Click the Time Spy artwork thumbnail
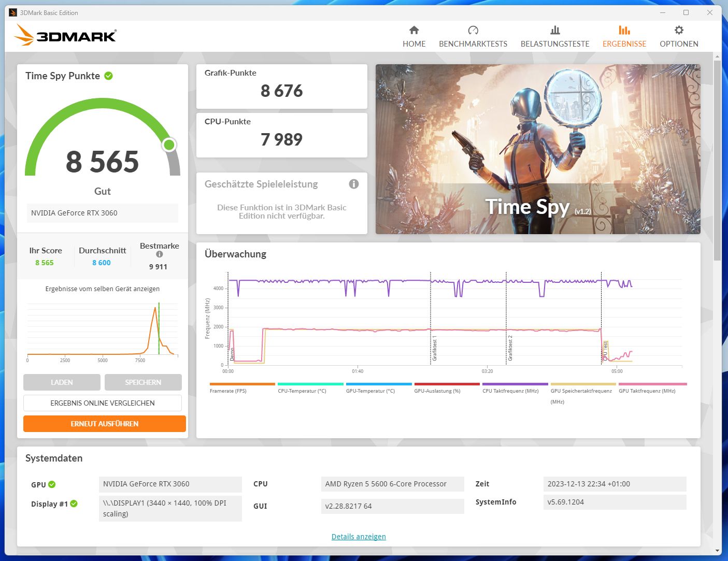728x561 pixels. pyautogui.click(x=538, y=149)
